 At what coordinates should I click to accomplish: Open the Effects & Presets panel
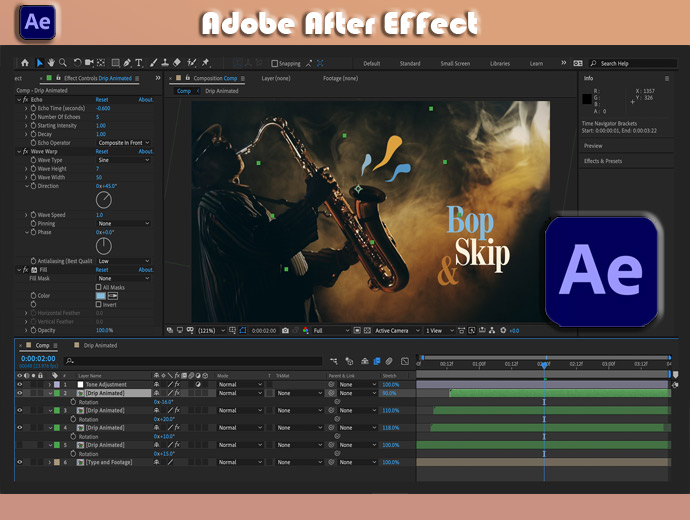point(602,161)
